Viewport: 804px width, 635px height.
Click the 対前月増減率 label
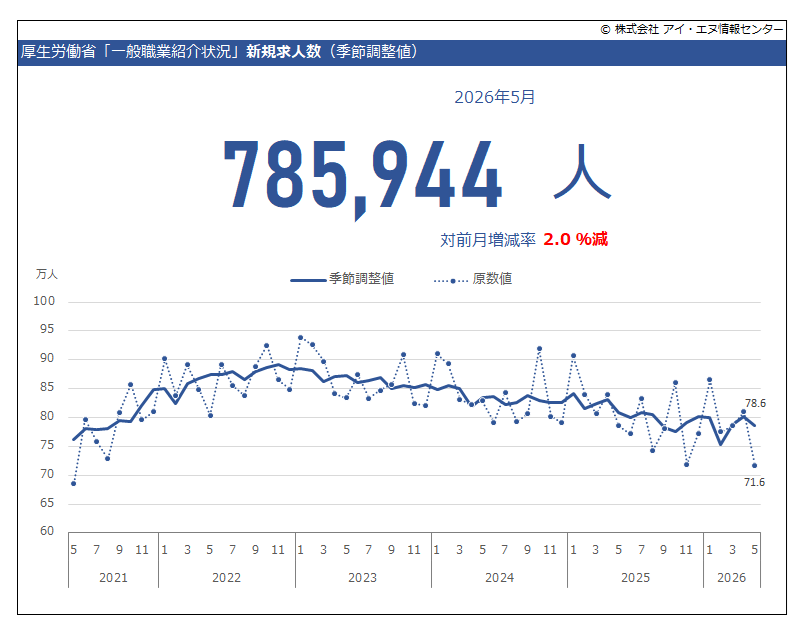tap(488, 240)
